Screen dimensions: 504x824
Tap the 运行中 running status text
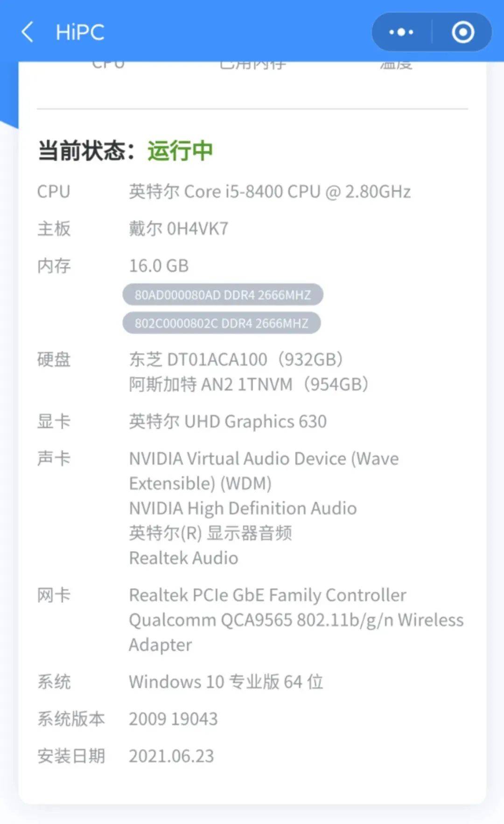(180, 151)
